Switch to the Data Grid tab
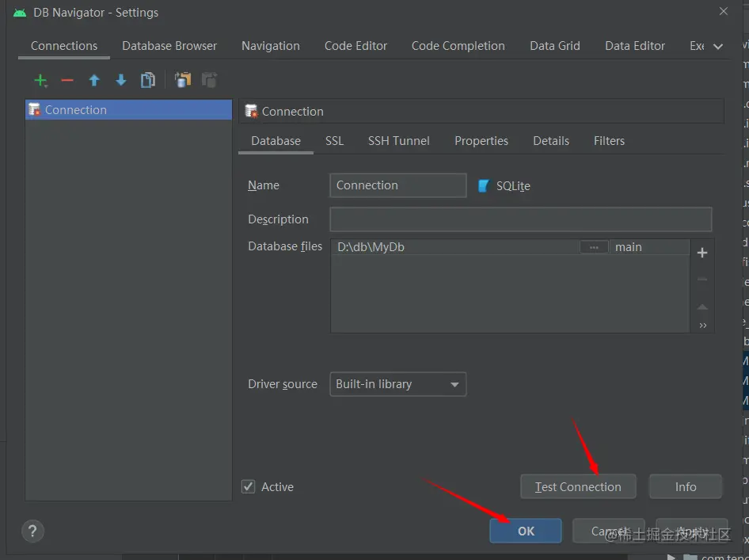The image size is (749, 560). 554,46
